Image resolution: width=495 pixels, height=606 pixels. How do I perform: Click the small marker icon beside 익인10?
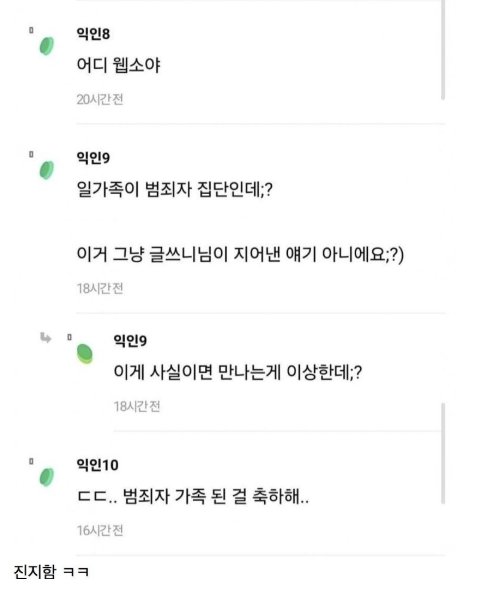pos(31,461)
